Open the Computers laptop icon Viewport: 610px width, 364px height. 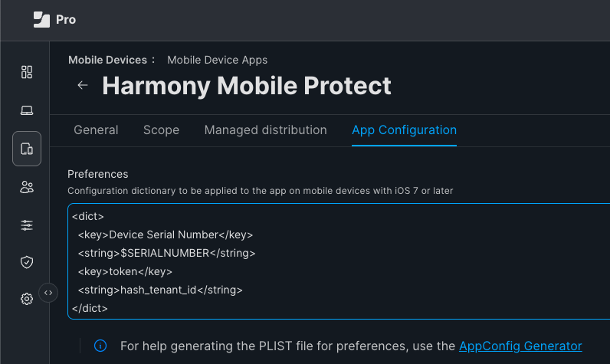coord(27,110)
